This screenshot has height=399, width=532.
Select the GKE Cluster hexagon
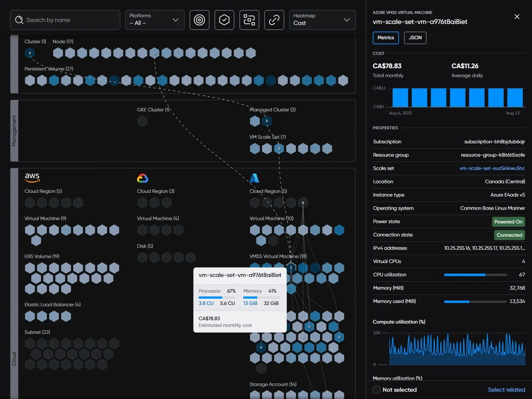pyautogui.click(x=142, y=121)
